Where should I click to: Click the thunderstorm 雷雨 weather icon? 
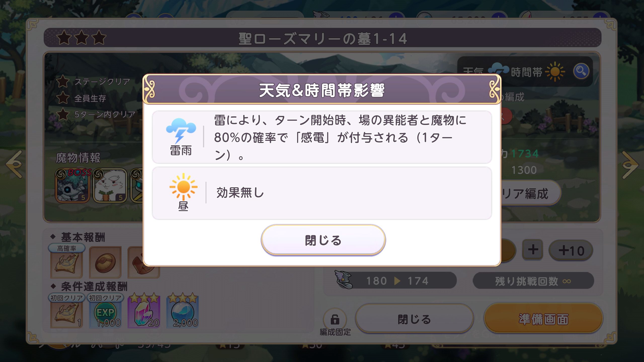(181, 131)
